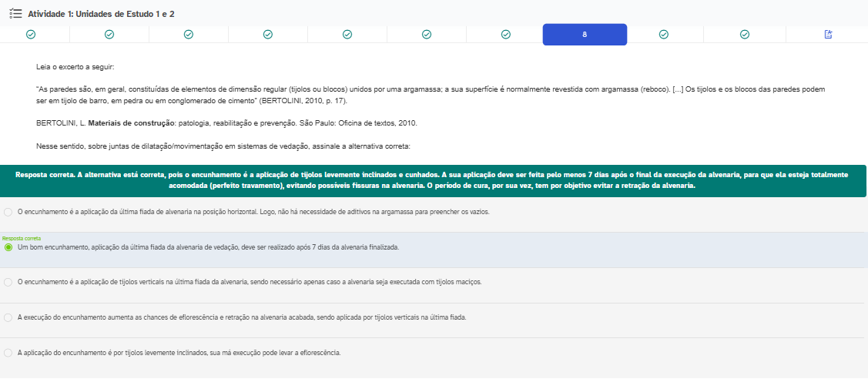Click the green 'Resposta correta' feedback banner
This screenshot has height=379, width=868.
tap(433, 180)
